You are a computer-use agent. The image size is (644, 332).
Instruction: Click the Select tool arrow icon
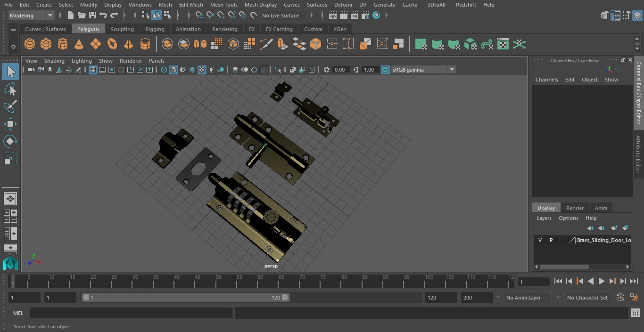click(10, 72)
